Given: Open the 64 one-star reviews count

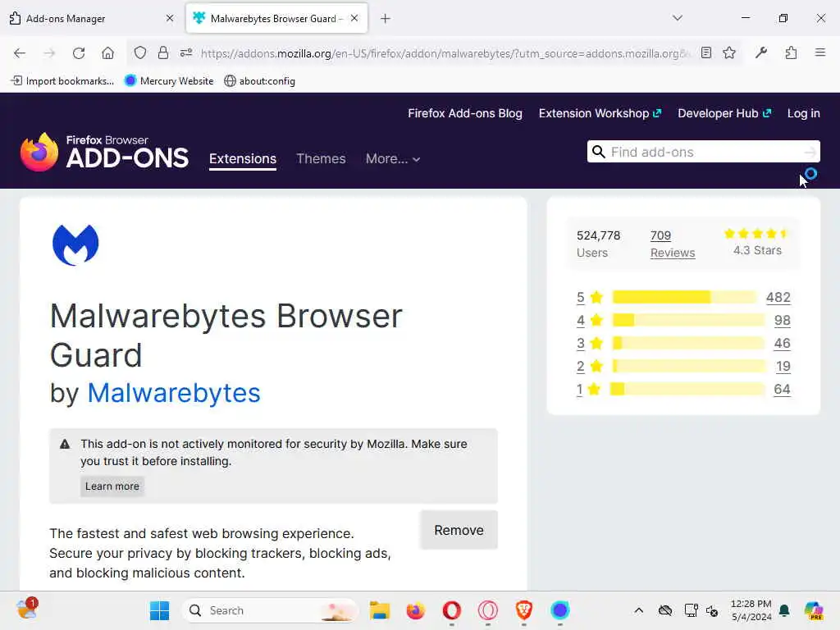Looking at the screenshot, I should (782, 390).
